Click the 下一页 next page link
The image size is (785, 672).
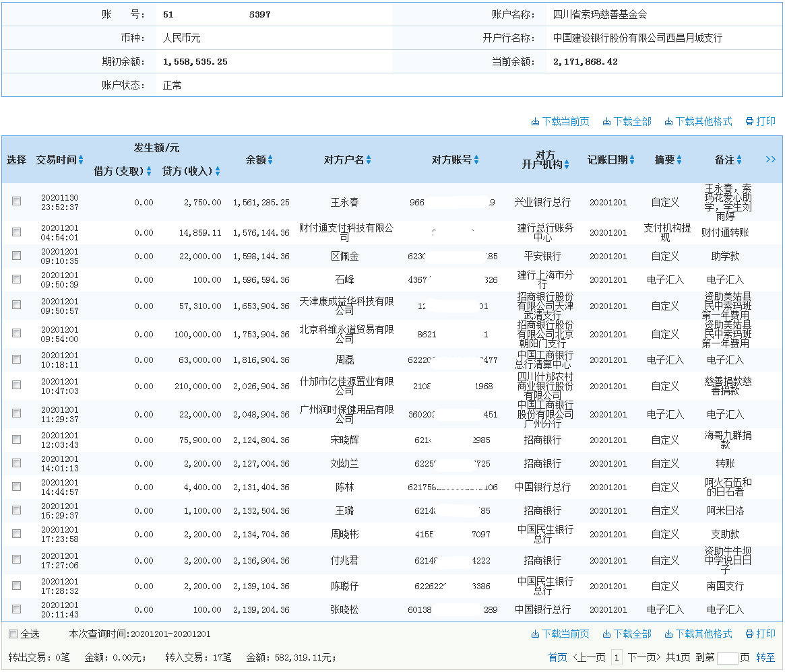645,657
